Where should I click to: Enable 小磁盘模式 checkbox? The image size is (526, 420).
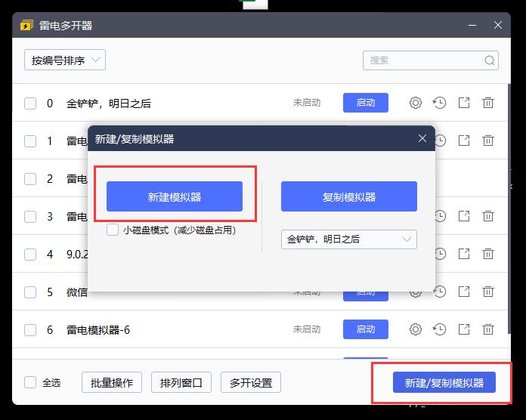[x=113, y=230]
